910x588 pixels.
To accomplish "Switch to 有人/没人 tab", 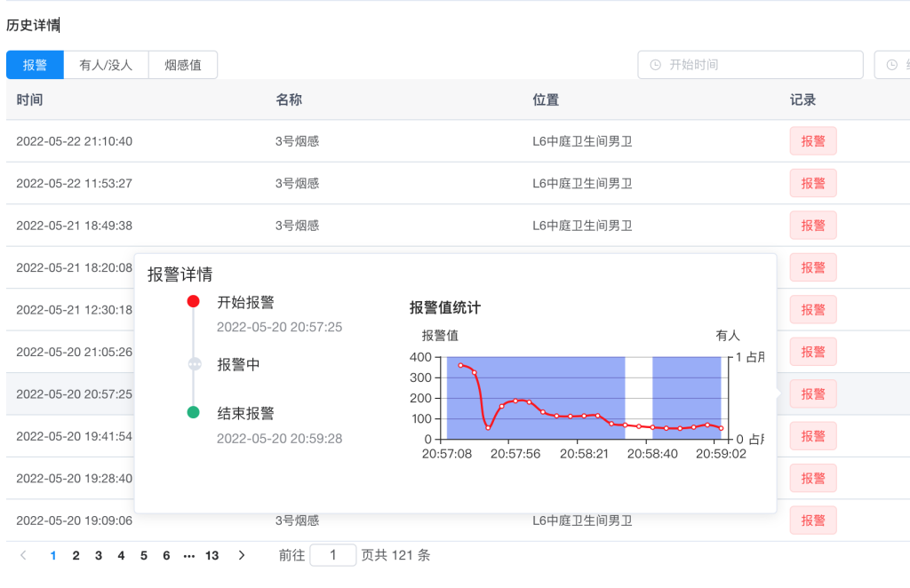I will pyautogui.click(x=106, y=65).
